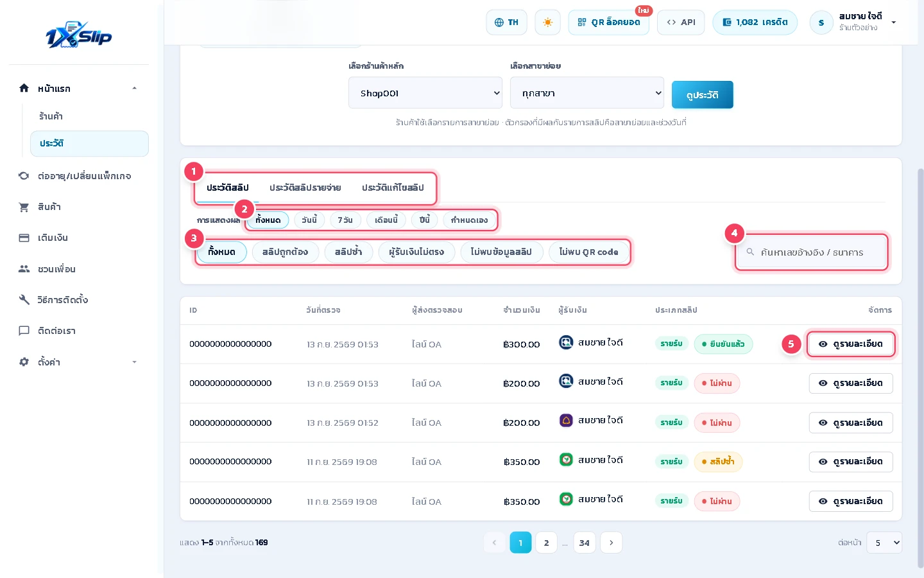Go to page 2
The width and height of the screenshot is (924, 578).
[546, 543]
